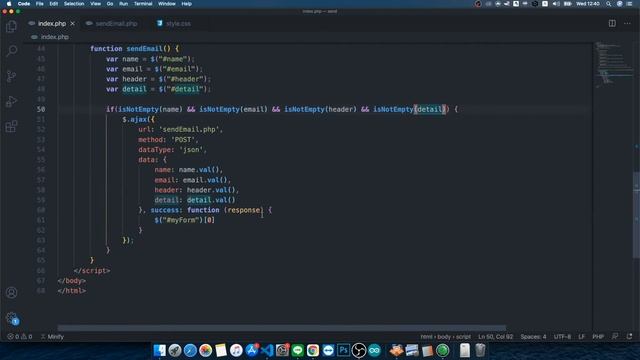Close the index.php tab
This screenshot has height=360, width=640.
tap(72, 24)
